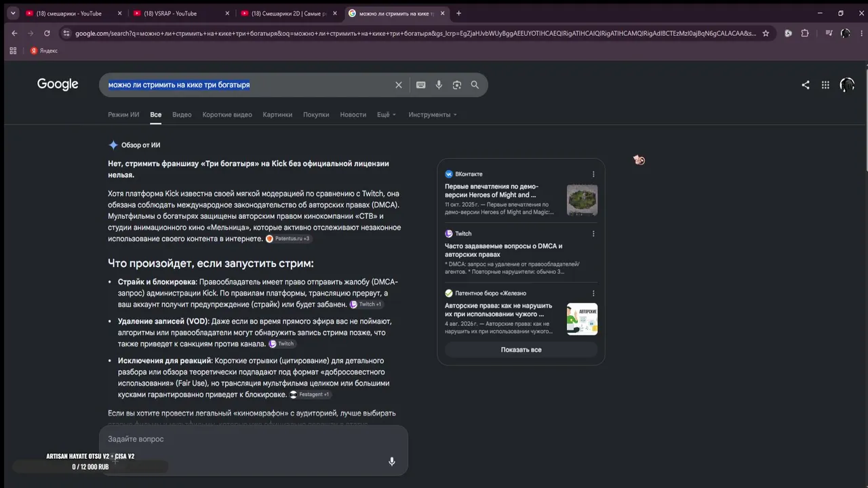The height and width of the screenshot is (488, 868).
Task: Close the смешарики - YouTube tab
Action: [120, 14]
